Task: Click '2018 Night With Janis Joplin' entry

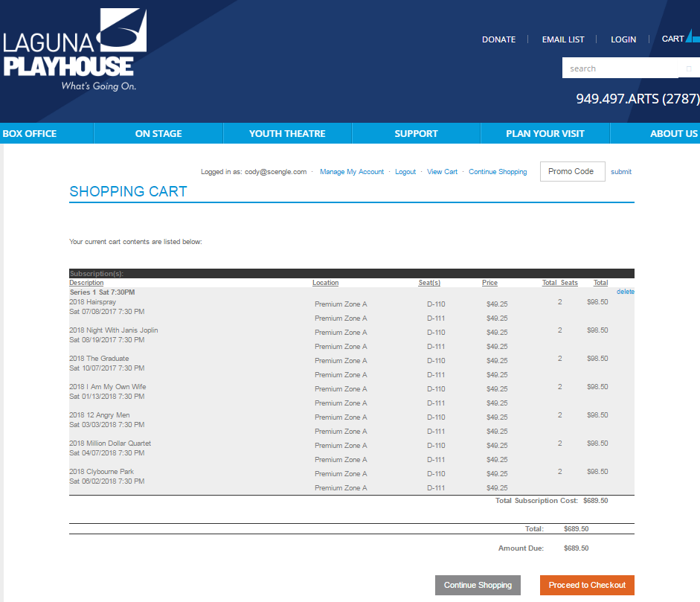Action: point(113,330)
